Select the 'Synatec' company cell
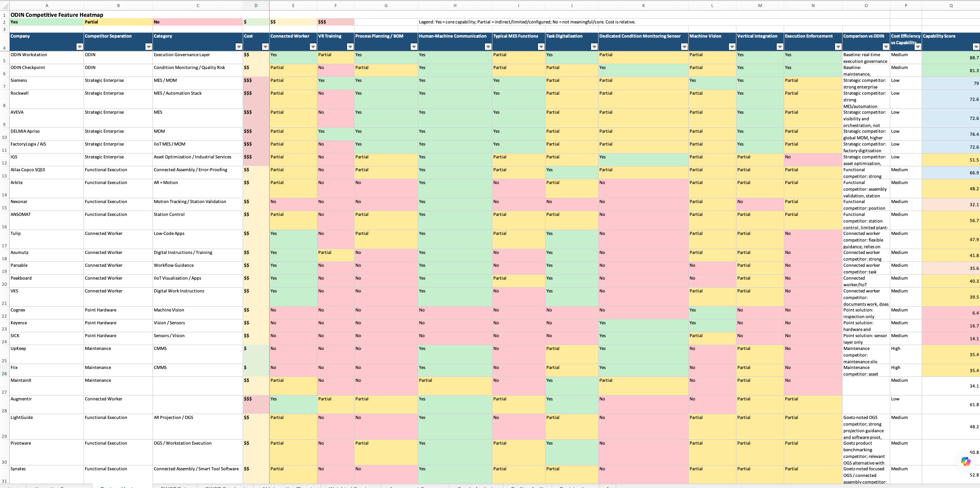This screenshot has height=488, width=980. pyautogui.click(x=46, y=475)
